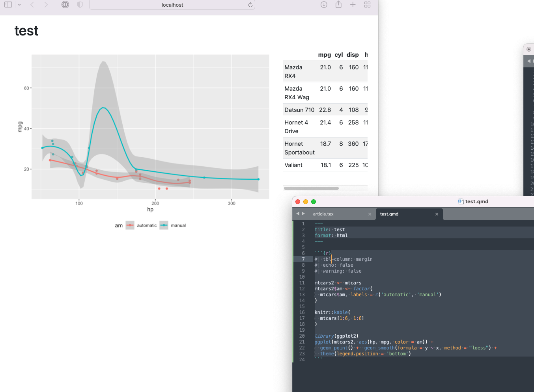Click line number 7 in the gutter
Image resolution: width=534 pixels, height=392 pixels.
coord(303,259)
